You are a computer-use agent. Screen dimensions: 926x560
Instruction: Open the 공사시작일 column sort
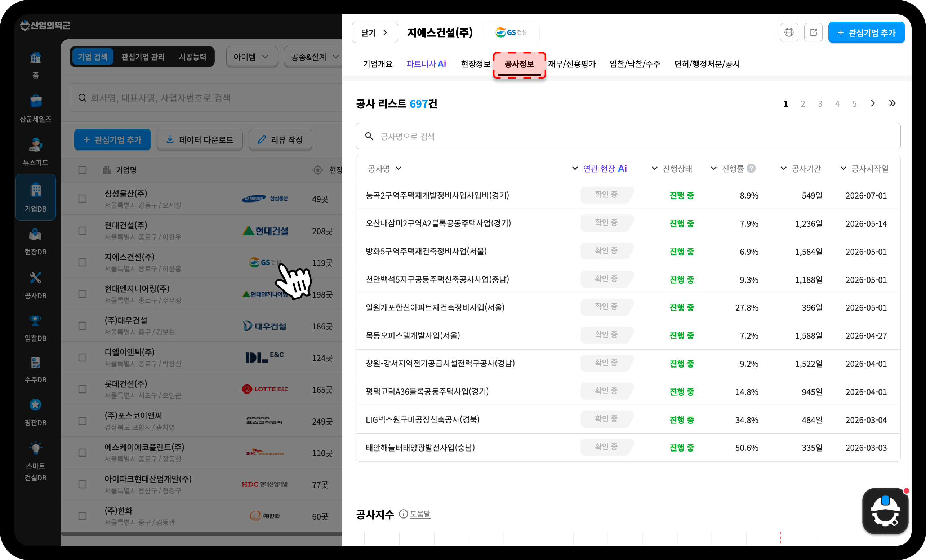pyautogui.click(x=843, y=168)
